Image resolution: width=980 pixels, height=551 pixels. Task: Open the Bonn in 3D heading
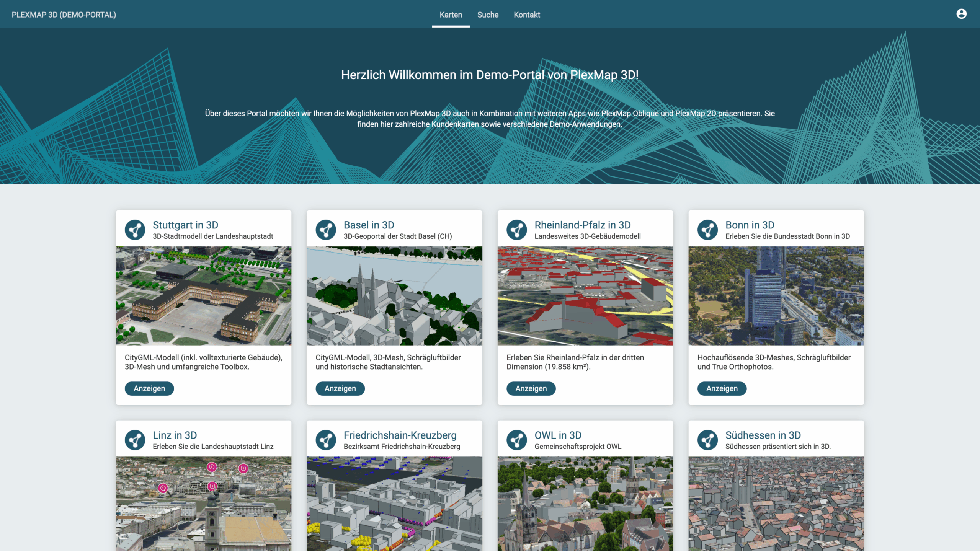pos(750,225)
